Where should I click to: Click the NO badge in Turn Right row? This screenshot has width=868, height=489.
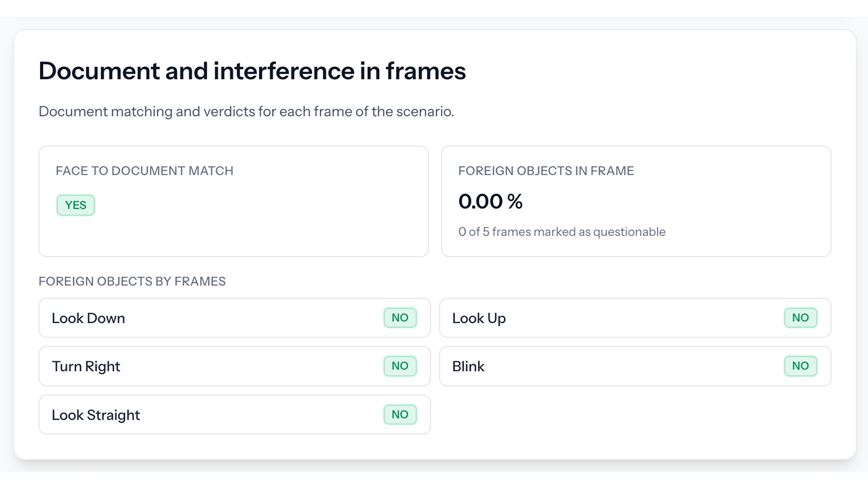tap(400, 366)
